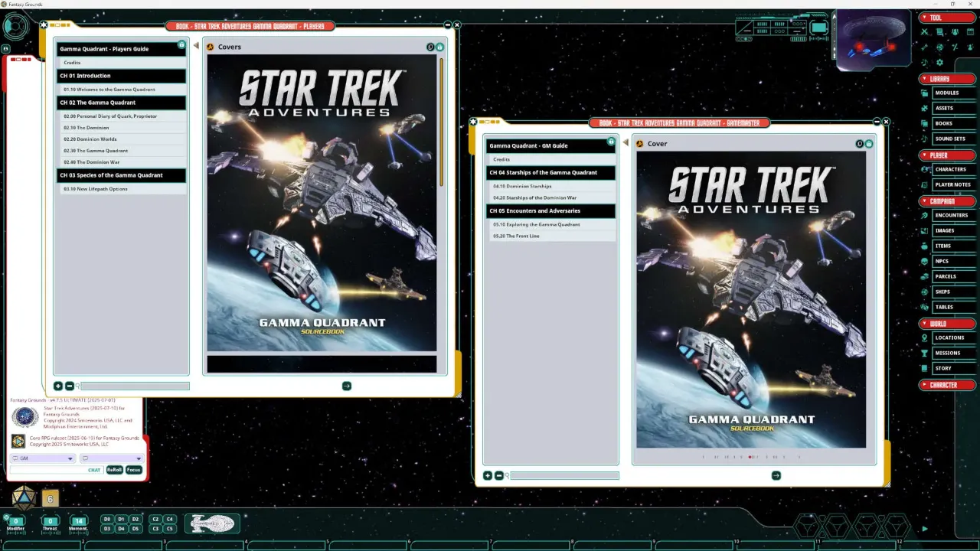Toggle the lock on GM Guide index

tap(611, 142)
